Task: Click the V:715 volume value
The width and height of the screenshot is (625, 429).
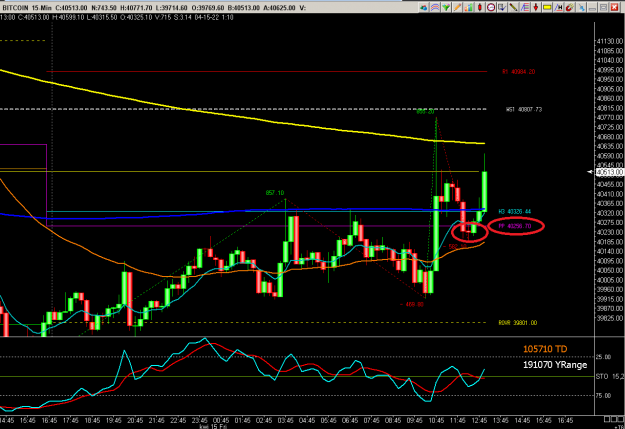Action: point(163,18)
